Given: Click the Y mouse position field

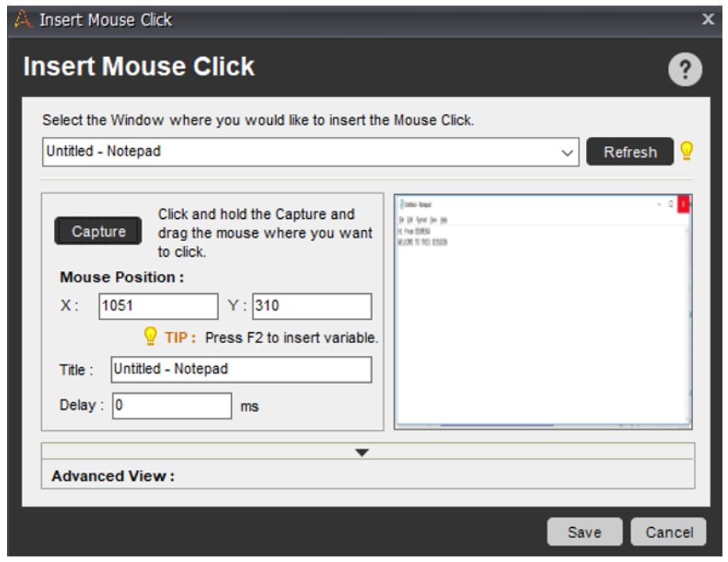Looking at the screenshot, I should point(312,306).
